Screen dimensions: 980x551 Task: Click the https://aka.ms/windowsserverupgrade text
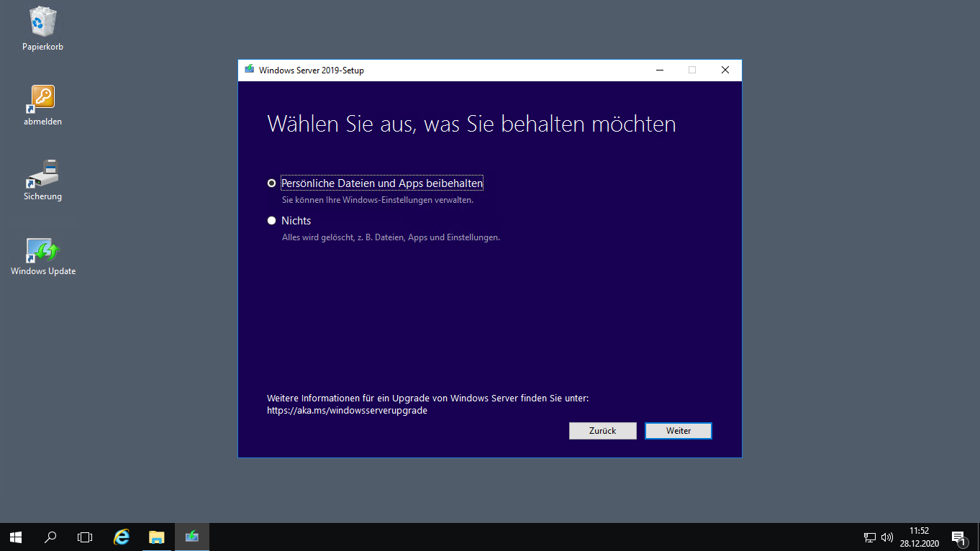(347, 411)
